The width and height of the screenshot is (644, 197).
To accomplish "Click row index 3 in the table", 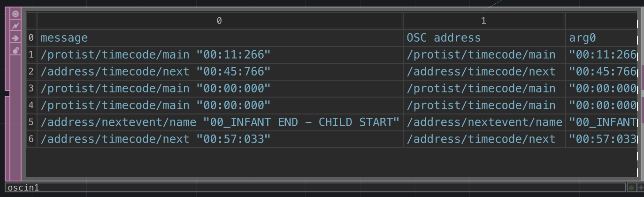I will tap(31, 89).
